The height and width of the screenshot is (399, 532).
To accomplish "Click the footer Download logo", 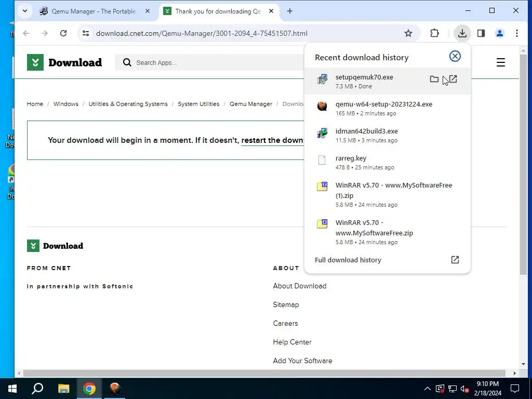I will [55, 246].
